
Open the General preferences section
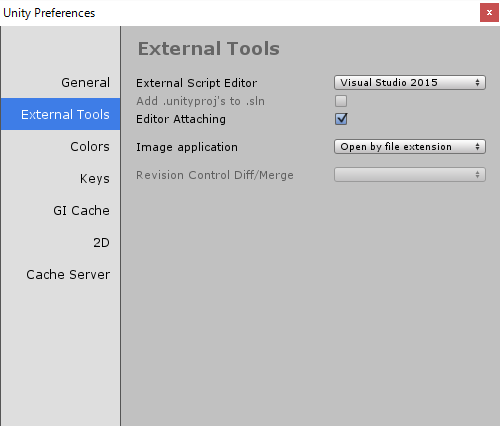(x=61, y=82)
